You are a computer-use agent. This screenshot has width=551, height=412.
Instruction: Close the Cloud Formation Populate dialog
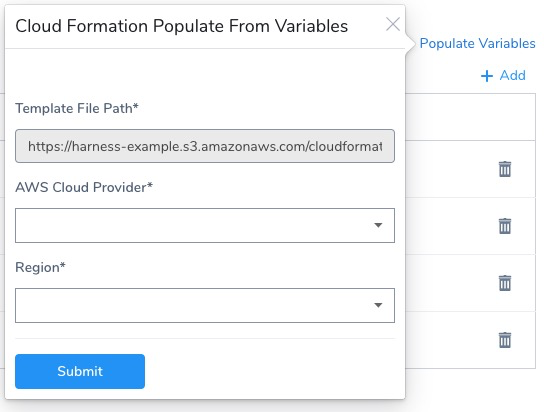coord(393,24)
